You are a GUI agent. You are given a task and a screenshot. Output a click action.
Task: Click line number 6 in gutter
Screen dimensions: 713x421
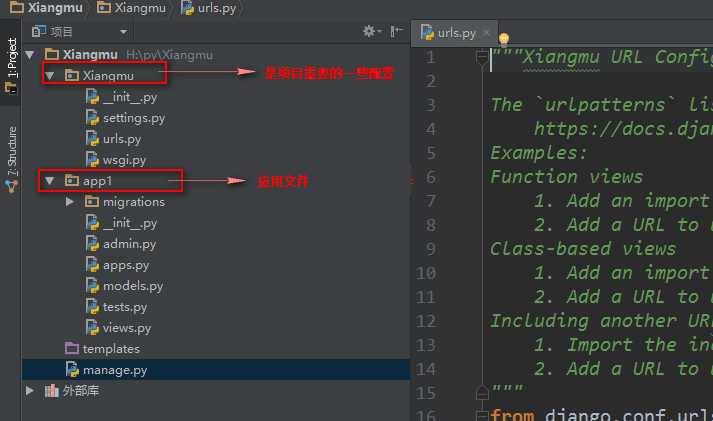pos(431,177)
